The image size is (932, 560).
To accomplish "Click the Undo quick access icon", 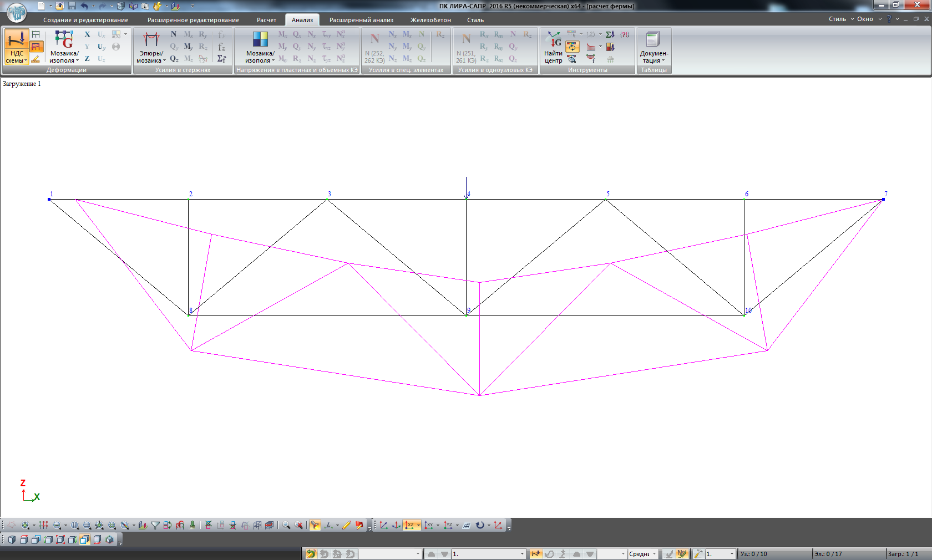I will (84, 6).
